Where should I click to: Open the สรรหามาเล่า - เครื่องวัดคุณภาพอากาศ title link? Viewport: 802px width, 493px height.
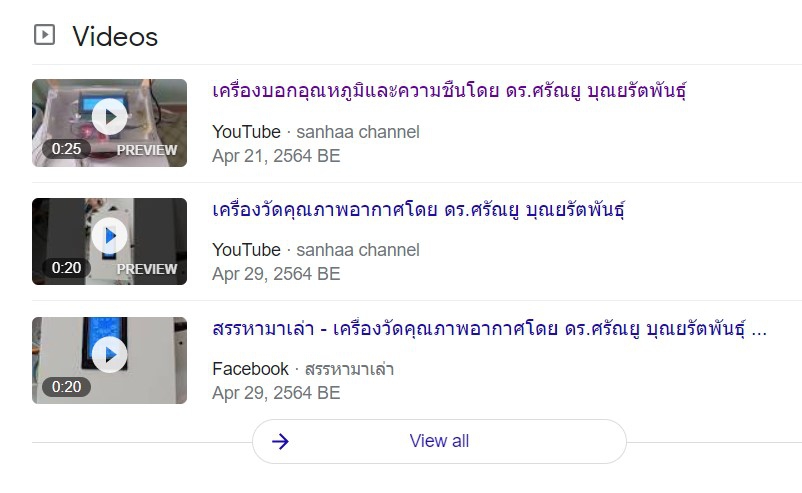tap(490, 329)
